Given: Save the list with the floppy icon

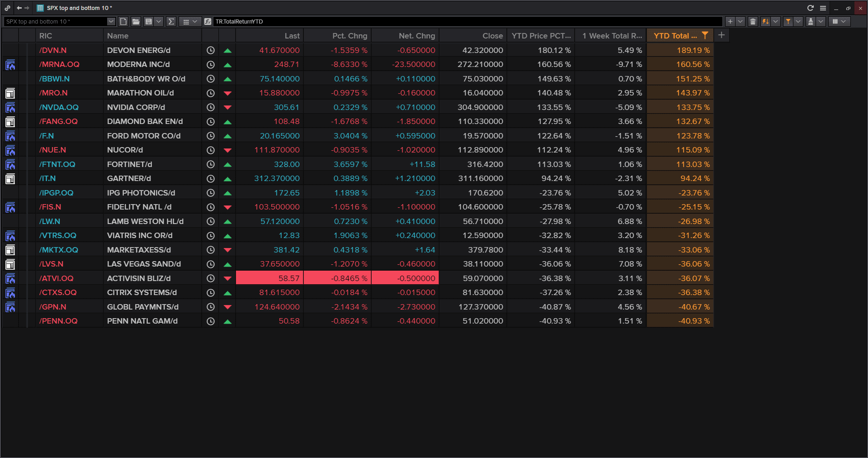Looking at the screenshot, I should pyautogui.click(x=148, y=21).
